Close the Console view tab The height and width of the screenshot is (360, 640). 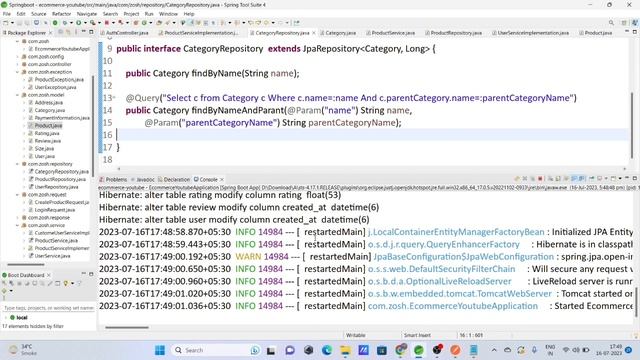222,180
